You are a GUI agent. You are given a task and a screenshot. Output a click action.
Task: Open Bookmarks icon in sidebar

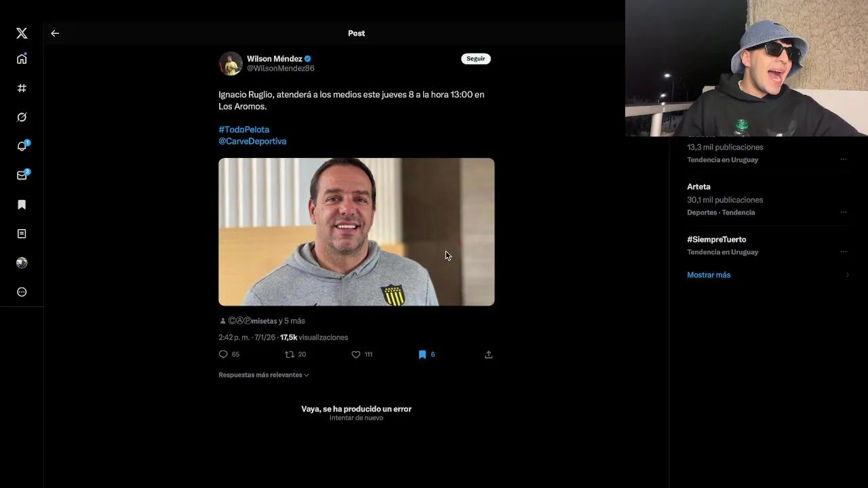pyautogui.click(x=22, y=205)
